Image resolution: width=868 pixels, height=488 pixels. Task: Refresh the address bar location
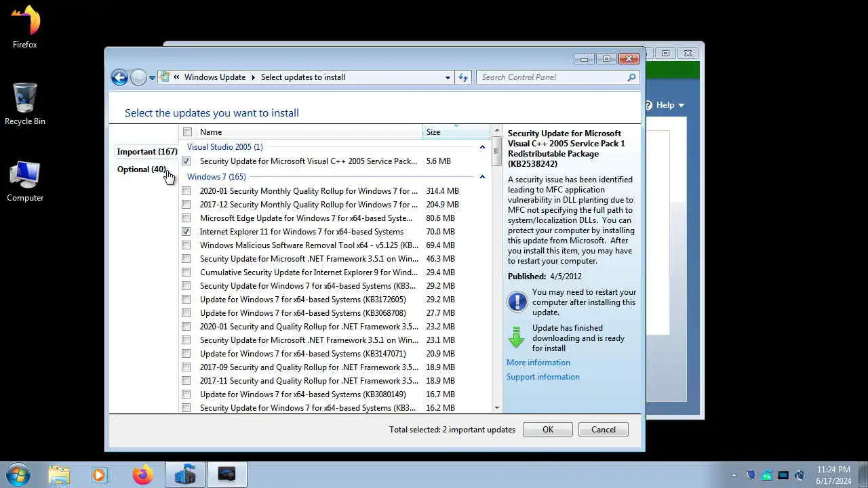tap(463, 77)
